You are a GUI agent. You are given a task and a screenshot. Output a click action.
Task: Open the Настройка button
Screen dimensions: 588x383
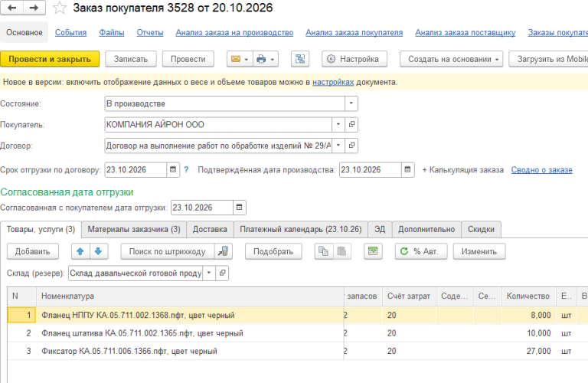[354, 59]
